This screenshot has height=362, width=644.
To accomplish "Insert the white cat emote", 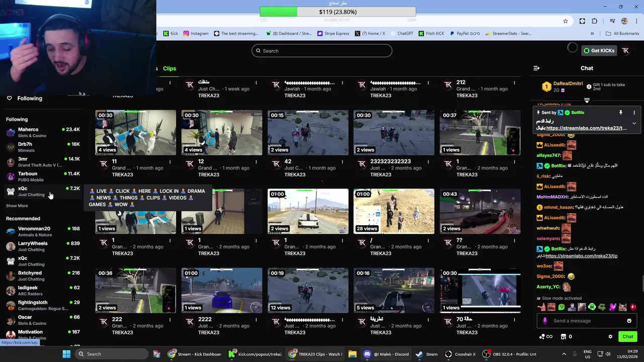I will pos(623,307).
